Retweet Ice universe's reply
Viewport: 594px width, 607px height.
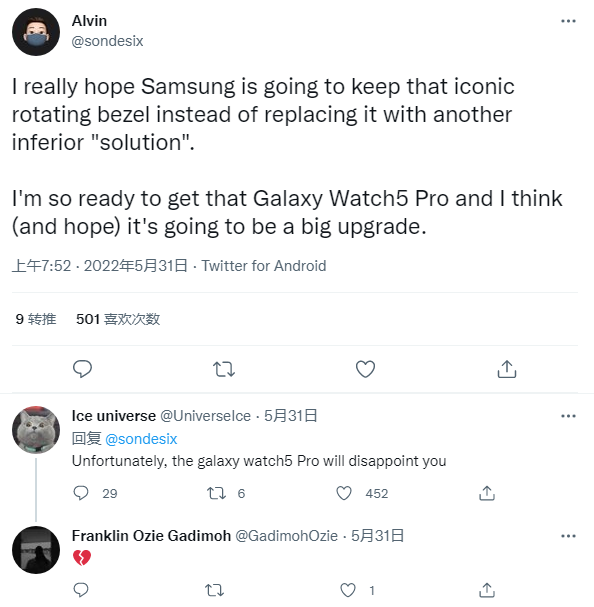pos(216,493)
